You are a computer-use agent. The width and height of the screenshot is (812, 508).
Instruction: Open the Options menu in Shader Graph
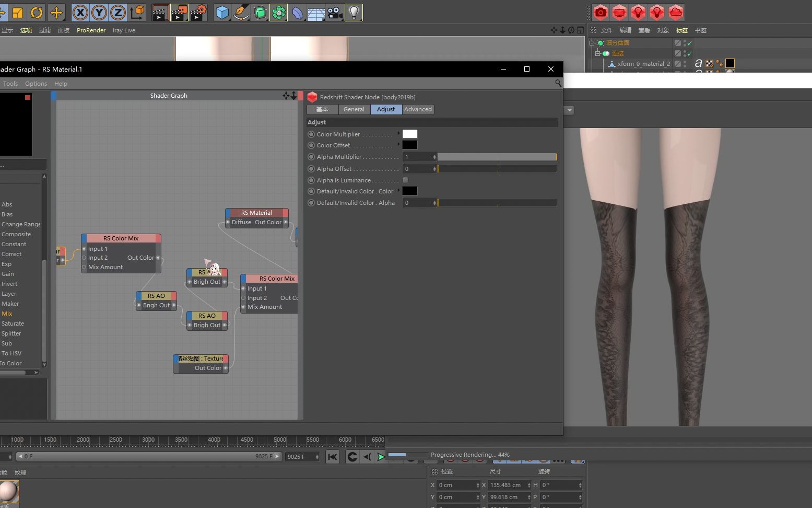click(x=36, y=84)
